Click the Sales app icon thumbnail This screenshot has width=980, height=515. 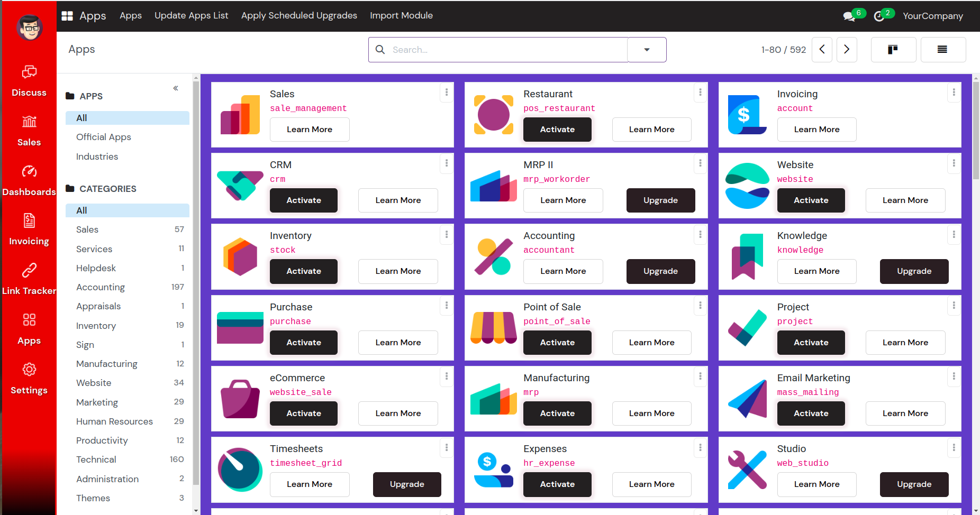(240, 115)
